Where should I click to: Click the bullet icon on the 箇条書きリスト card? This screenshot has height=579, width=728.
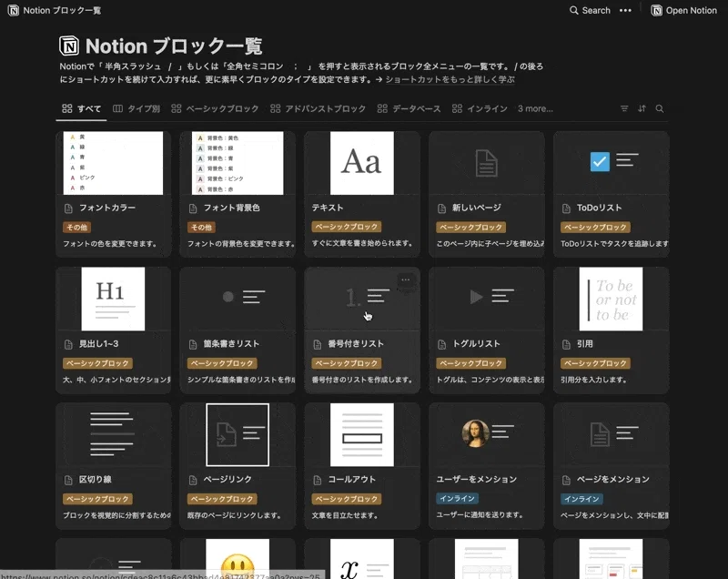pyautogui.click(x=228, y=297)
